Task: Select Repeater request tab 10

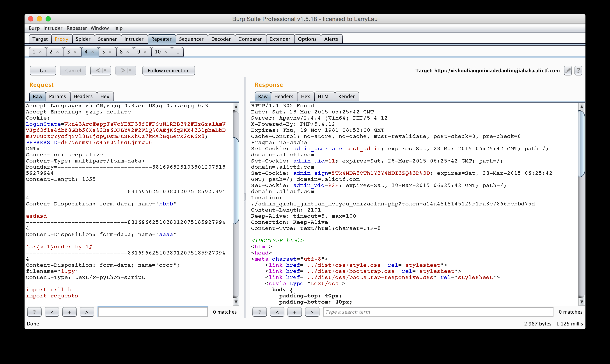Action: coord(161,52)
